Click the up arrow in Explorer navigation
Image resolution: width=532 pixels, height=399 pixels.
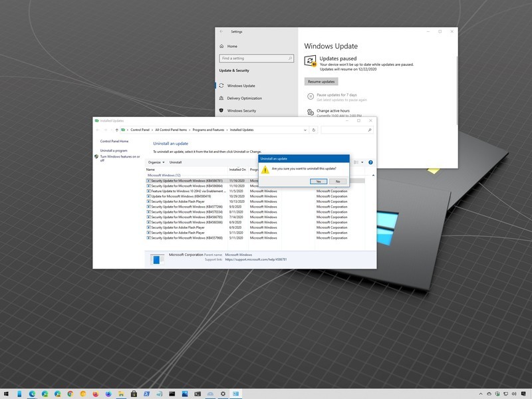click(x=117, y=130)
